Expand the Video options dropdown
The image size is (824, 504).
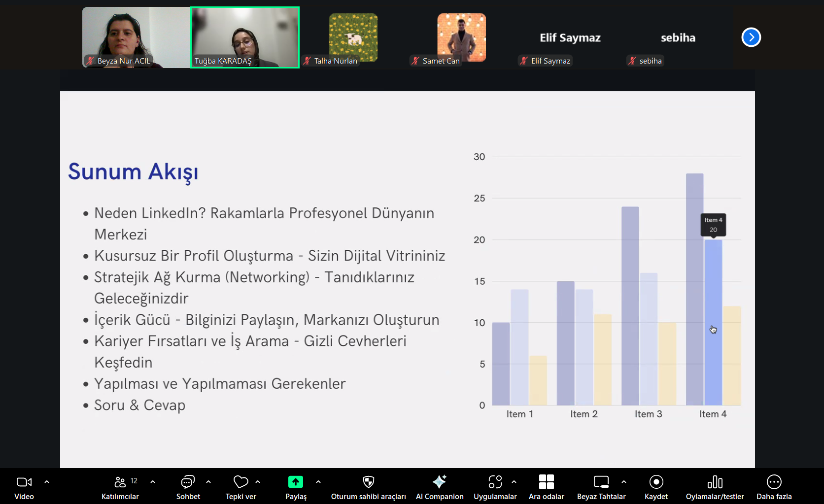pos(47,482)
